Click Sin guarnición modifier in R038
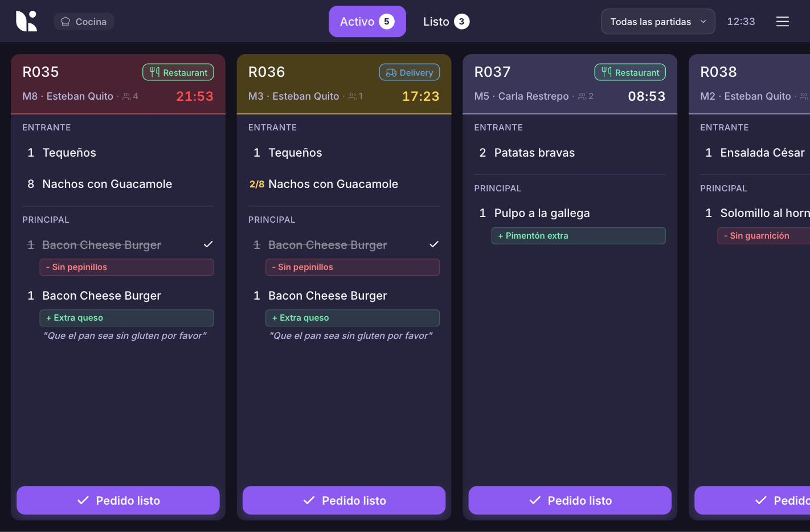Viewport: 810px width, 532px height. (x=763, y=236)
